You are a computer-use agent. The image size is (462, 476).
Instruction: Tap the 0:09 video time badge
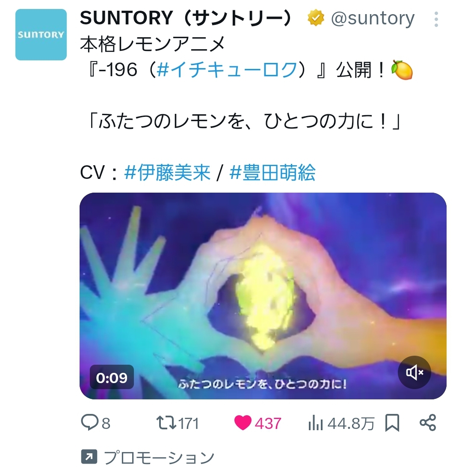(x=112, y=378)
